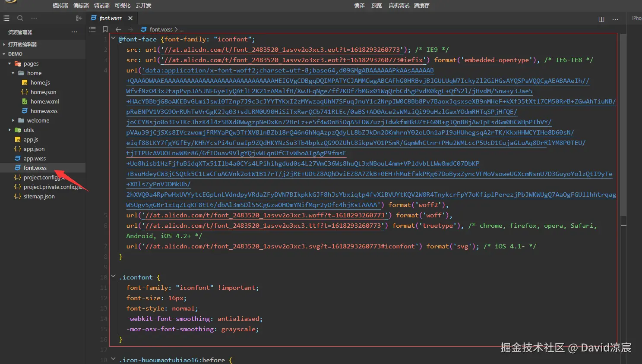
Task: Click the search icon in the sidebar header
Action: (x=20, y=18)
